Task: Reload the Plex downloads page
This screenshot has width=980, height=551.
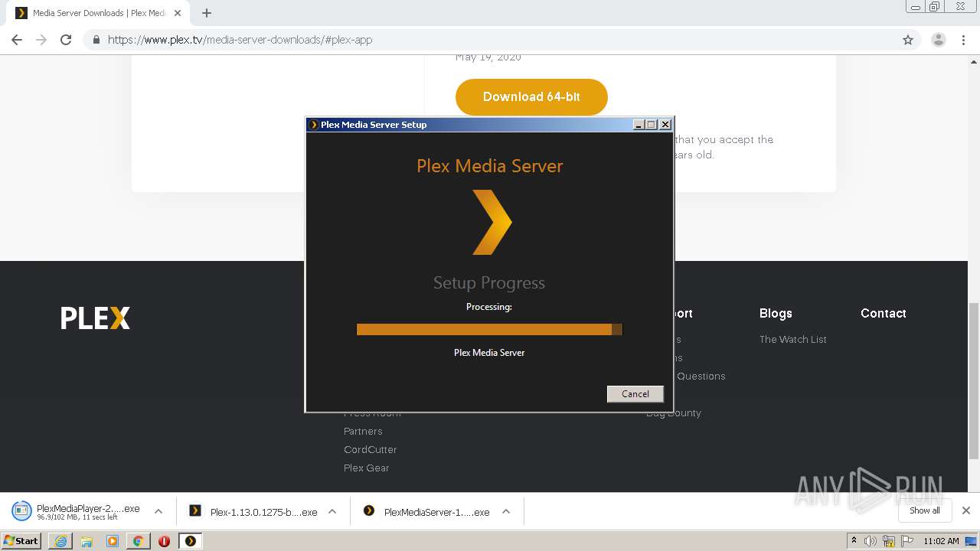Action: coord(66,40)
